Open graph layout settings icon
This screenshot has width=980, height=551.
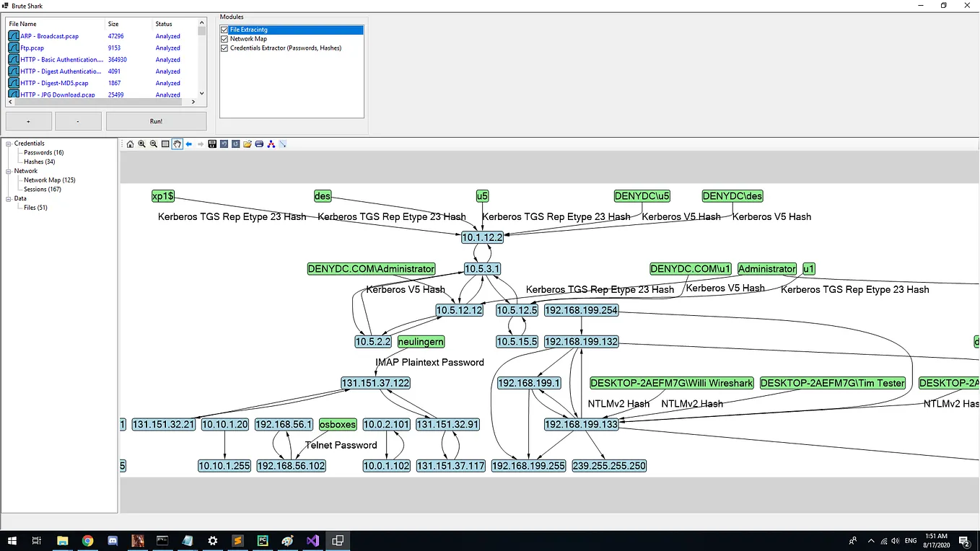(271, 144)
